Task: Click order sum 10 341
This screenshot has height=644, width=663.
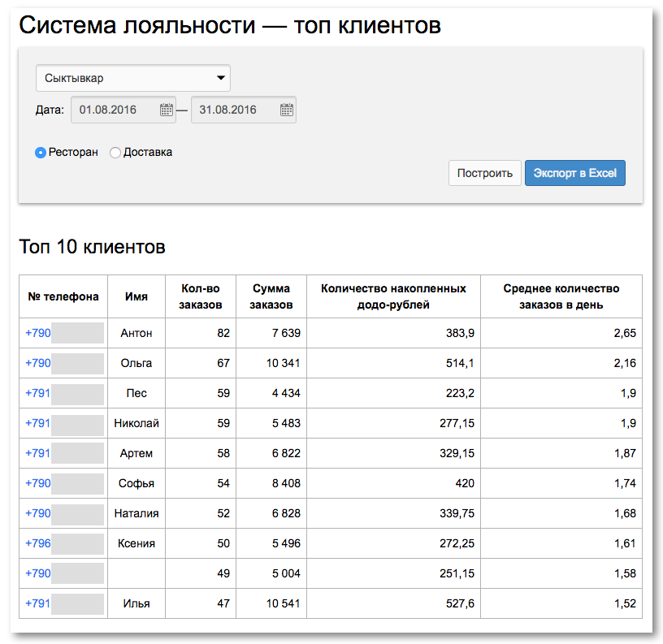Action: click(x=283, y=363)
